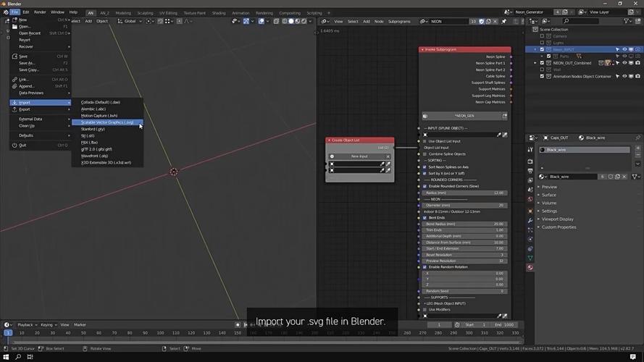
Task: Expand the Surface panel
Action: (548, 195)
